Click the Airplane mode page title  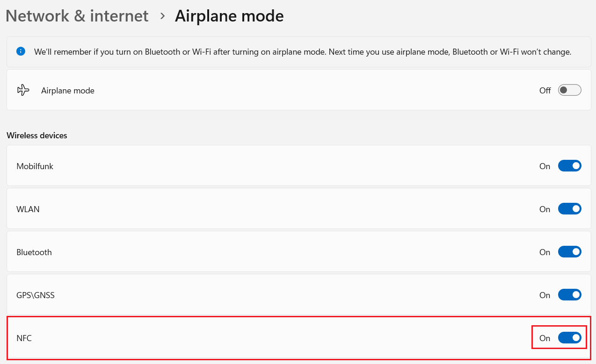click(229, 16)
